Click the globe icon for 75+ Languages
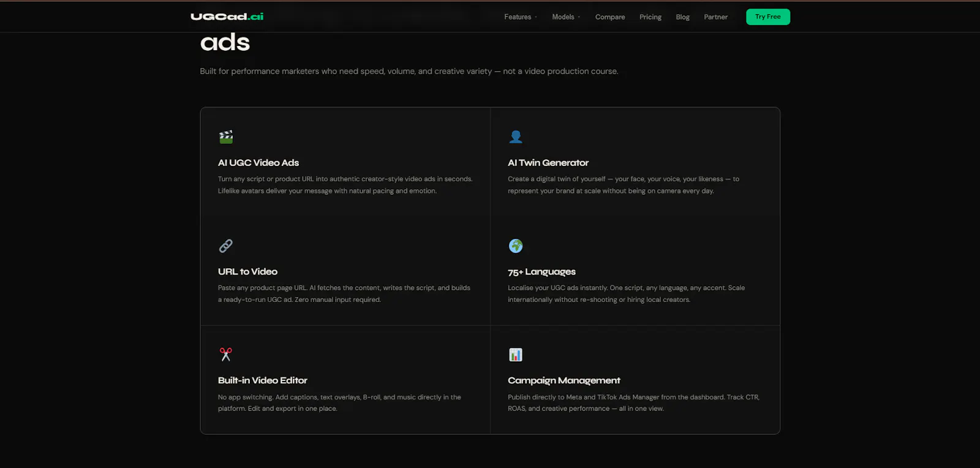The image size is (980, 468). (516, 246)
